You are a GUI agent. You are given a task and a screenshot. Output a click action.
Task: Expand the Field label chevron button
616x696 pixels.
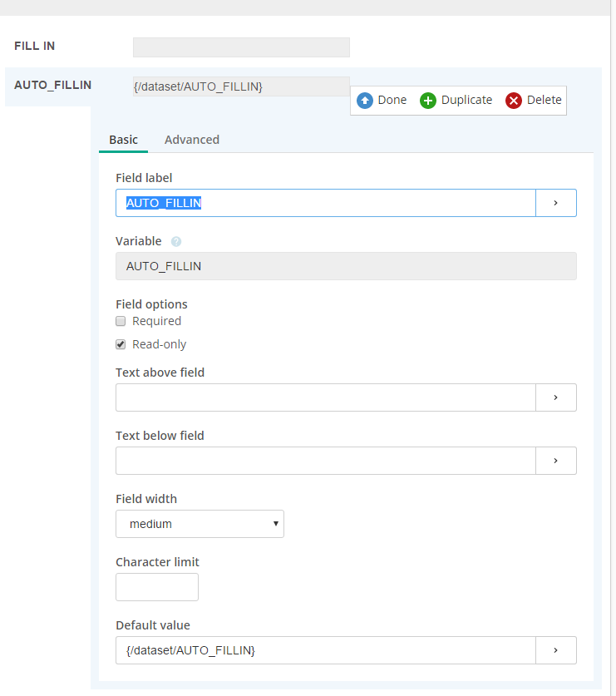556,203
